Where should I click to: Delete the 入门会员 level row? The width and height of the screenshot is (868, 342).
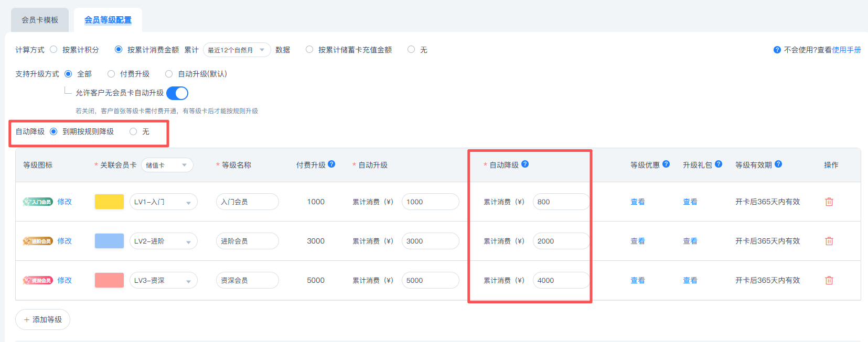coord(829,202)
